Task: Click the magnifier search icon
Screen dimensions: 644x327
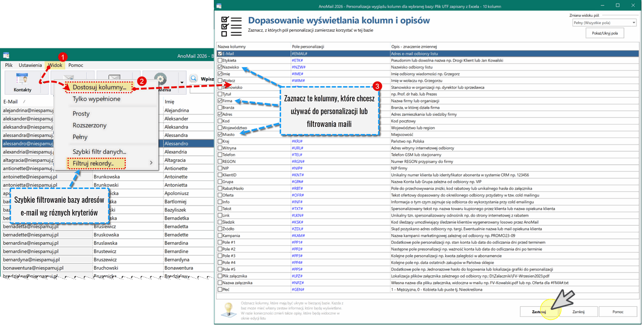Action: point(194,79)
